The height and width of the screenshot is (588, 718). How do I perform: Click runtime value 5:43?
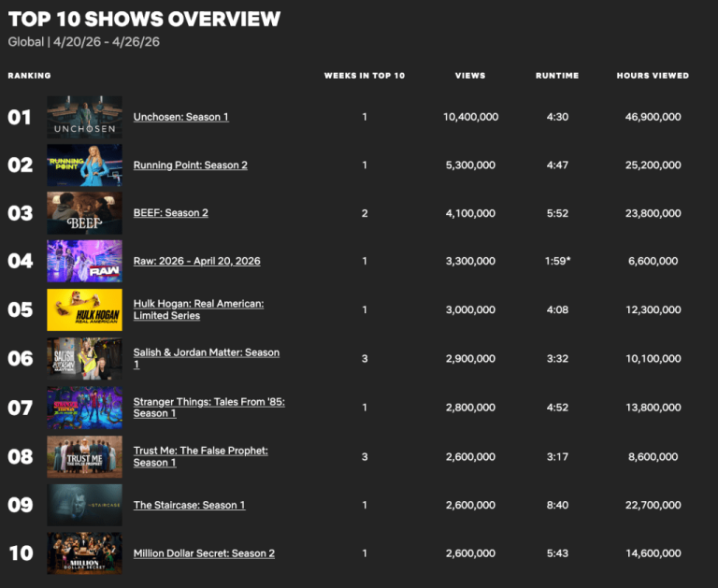557,553
